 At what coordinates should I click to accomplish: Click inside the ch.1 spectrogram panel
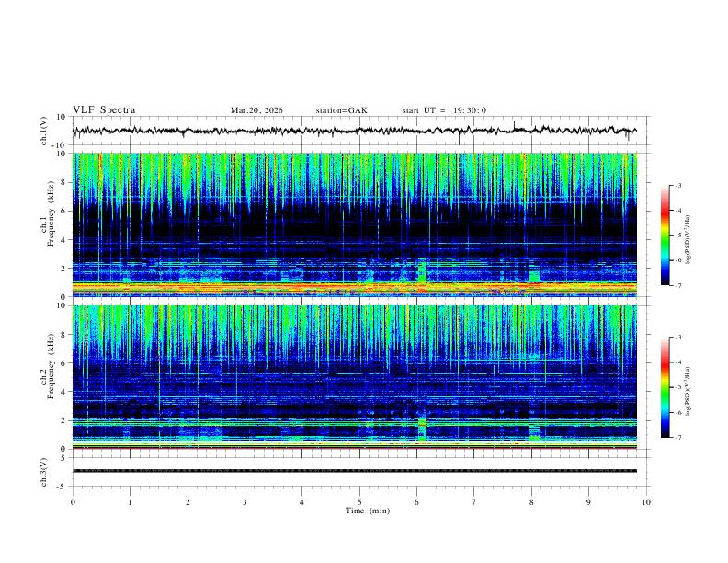pos(354,224)
